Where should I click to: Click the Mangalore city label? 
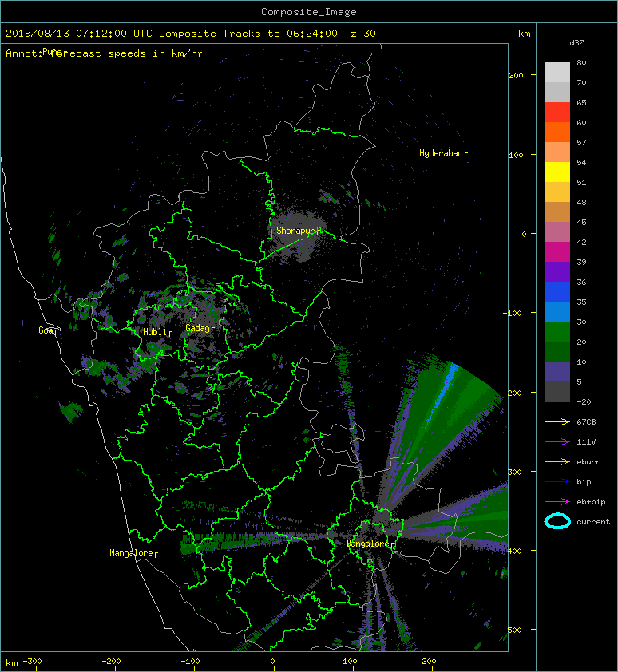(x=131, y=553)
